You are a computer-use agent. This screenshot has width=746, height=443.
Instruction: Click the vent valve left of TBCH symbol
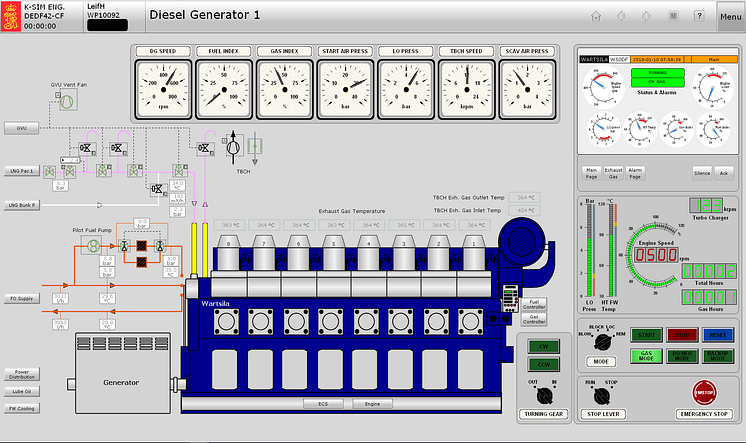coord(205,148)
